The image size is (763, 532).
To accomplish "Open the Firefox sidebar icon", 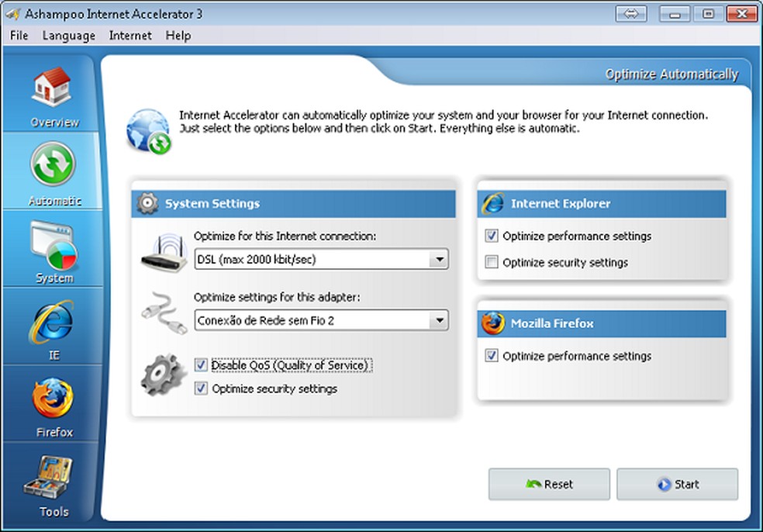I will (53, 398).
